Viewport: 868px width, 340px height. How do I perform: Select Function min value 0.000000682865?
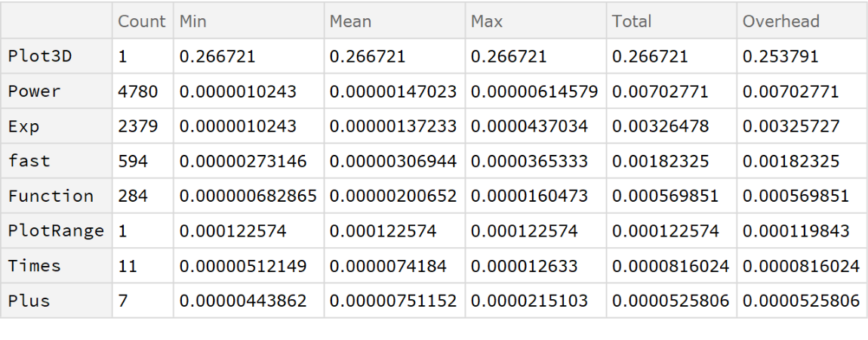point(247,196)
